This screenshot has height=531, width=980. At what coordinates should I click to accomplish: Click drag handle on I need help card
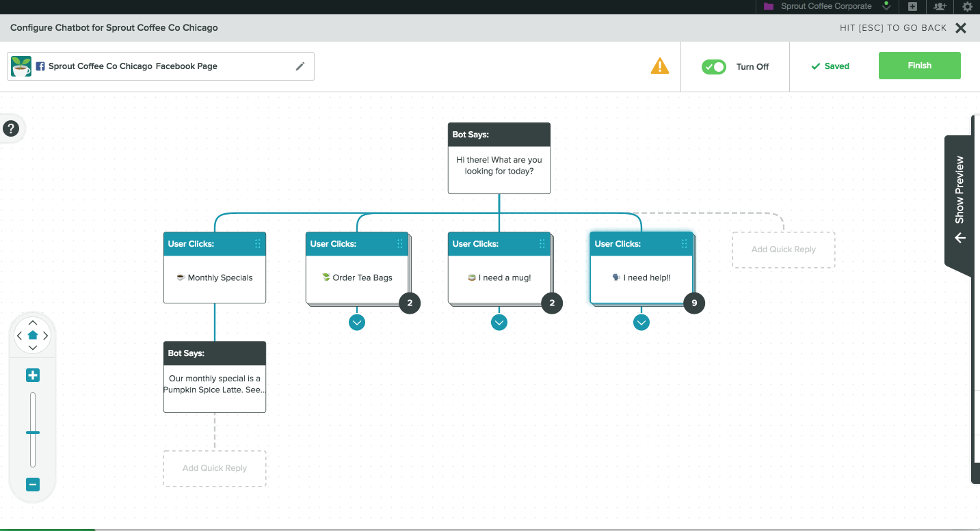pos(685,244)
